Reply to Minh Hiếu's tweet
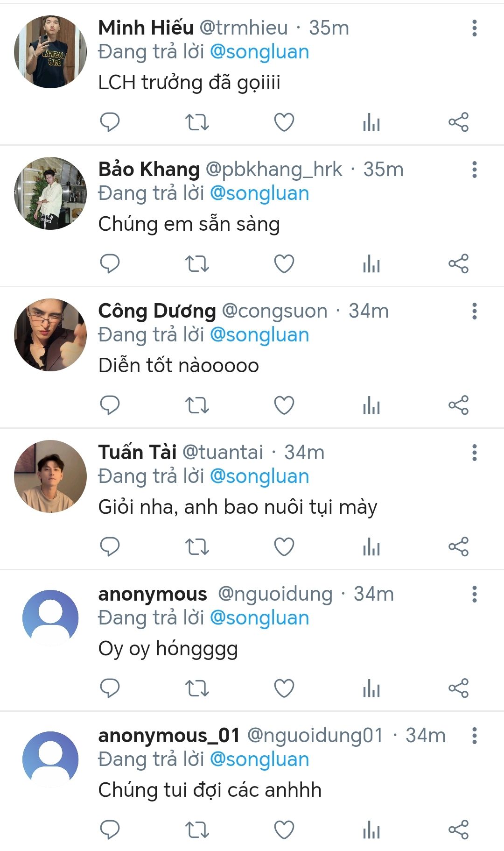Screen dimensions: 504x851 110,122
